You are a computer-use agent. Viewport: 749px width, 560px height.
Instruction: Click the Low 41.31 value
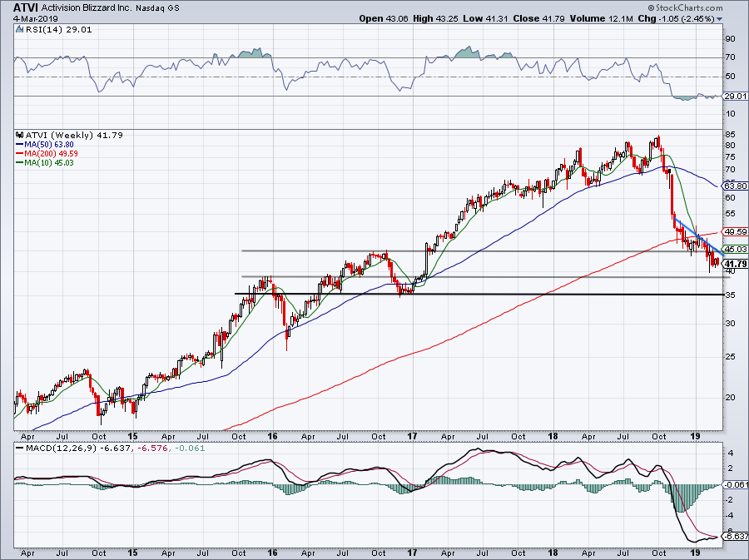point(485,18)
